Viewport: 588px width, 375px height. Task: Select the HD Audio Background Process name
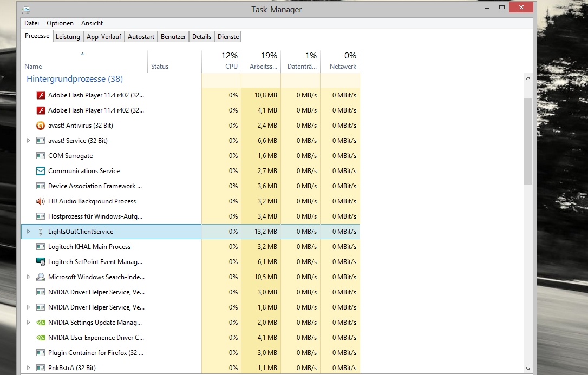(x=92, y=201)
